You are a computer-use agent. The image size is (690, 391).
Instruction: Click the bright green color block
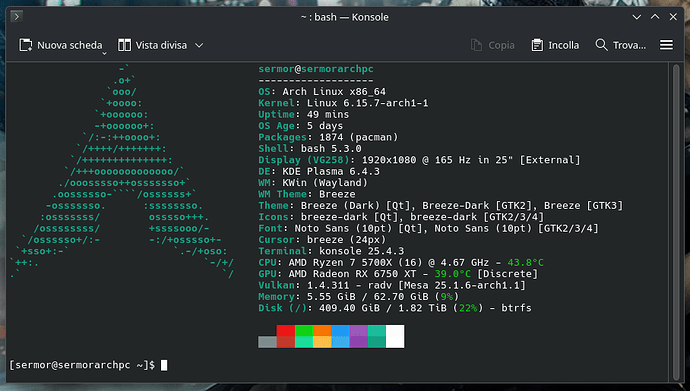304,331
